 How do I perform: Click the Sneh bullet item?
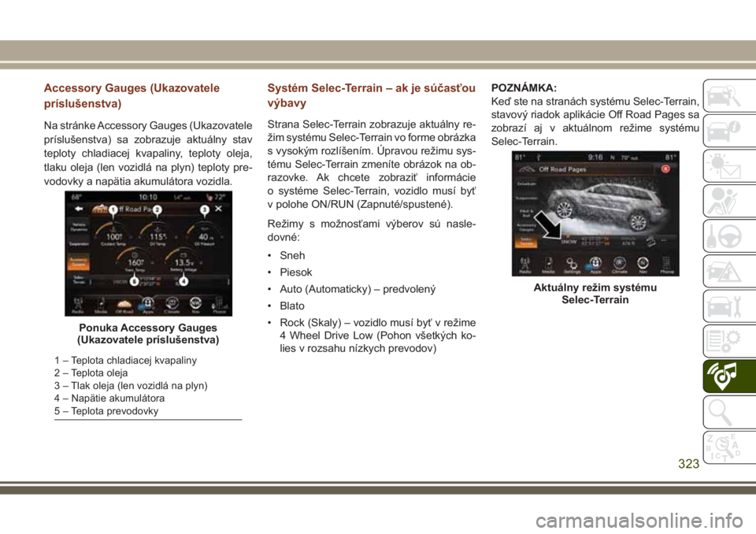(x=292, y=256)
